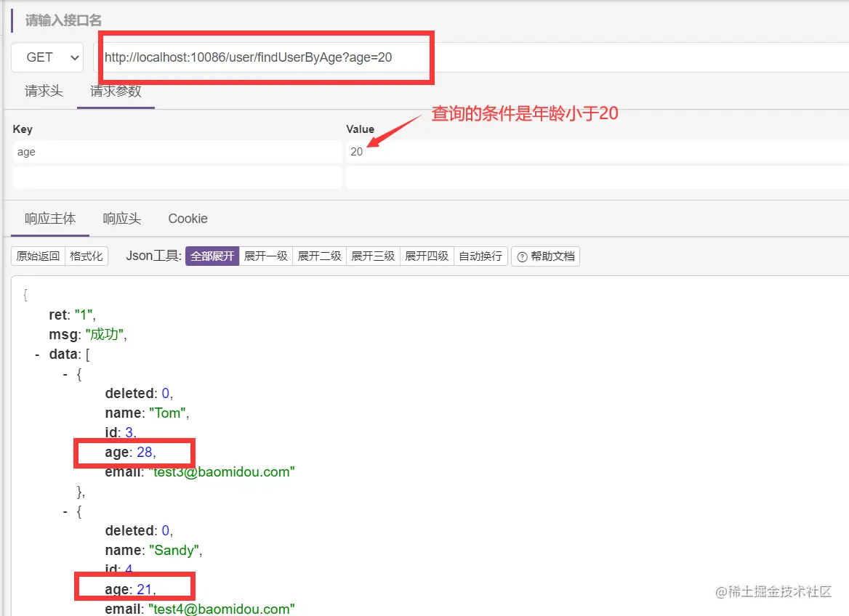Collapse the Sandy object node
The width and height of the screenshot is (849, 616).
pos(65,511)
